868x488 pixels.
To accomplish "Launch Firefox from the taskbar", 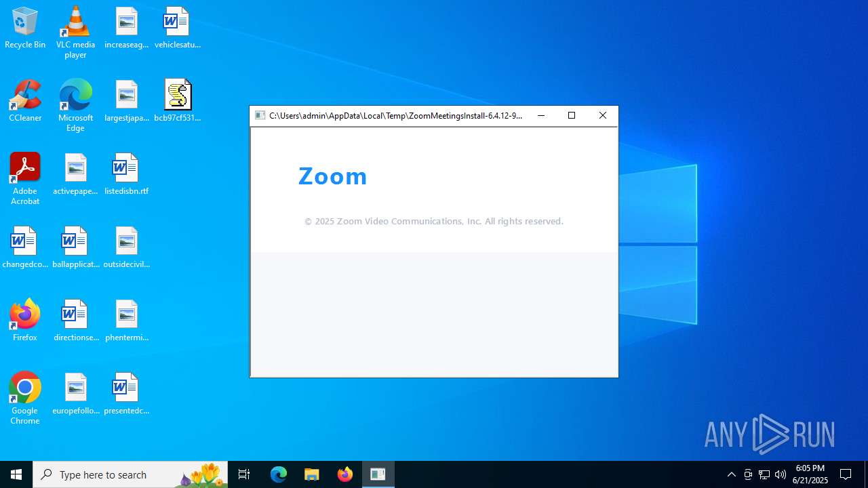I will click(x=344, y=474).
